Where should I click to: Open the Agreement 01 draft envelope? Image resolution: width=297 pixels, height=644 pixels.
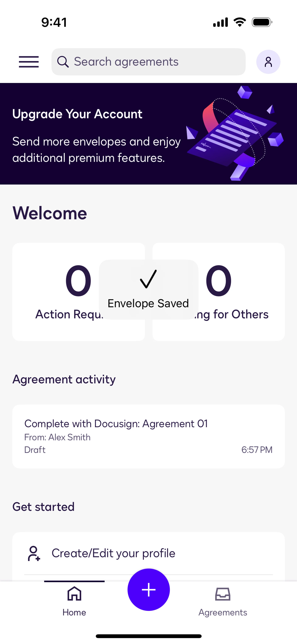point(148,436)
